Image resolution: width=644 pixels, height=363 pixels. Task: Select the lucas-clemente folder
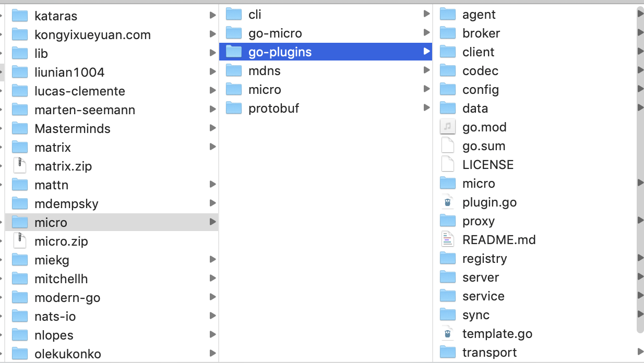pos(80,91)
